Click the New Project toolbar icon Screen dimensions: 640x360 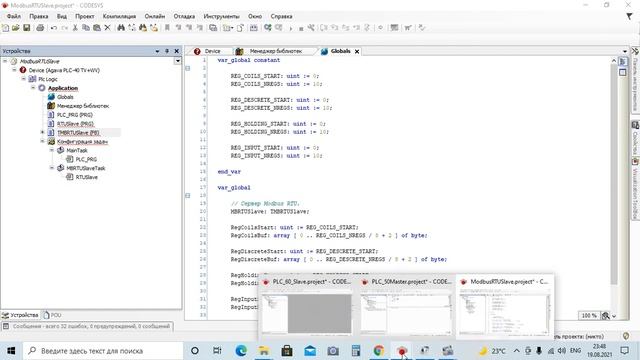coord(5,28)
